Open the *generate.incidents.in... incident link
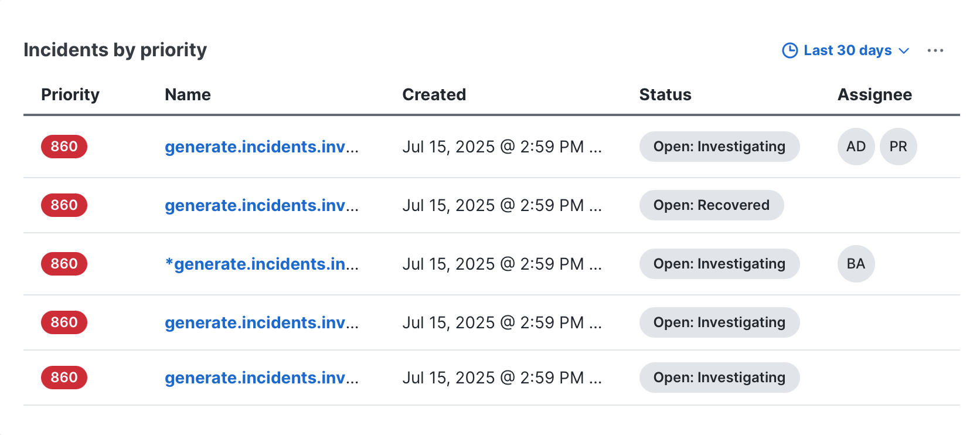Image resolution: width=980 pixels, height=435 pixels. click(x=261, y=264)
